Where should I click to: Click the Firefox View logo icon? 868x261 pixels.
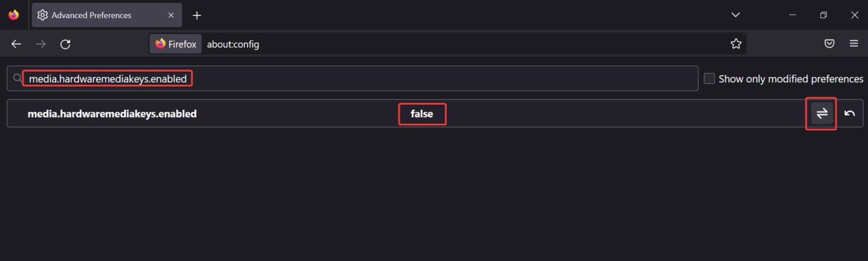pos(14,15)
